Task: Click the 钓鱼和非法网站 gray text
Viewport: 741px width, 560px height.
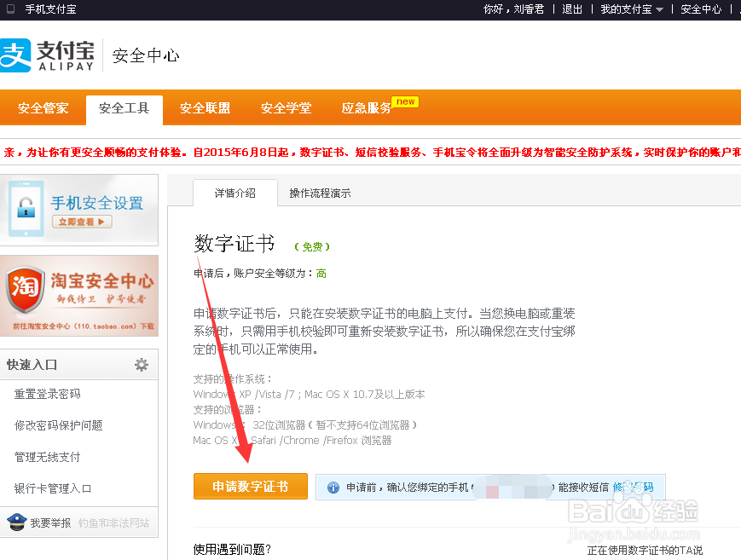Action: (x=113, y=522)
